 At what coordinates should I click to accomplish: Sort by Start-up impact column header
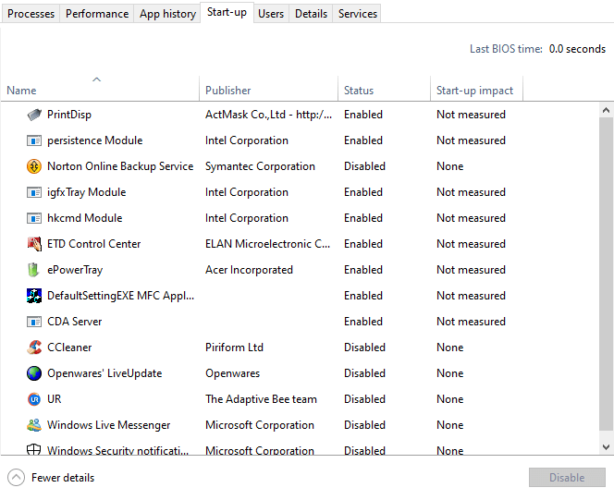point(477,90)
